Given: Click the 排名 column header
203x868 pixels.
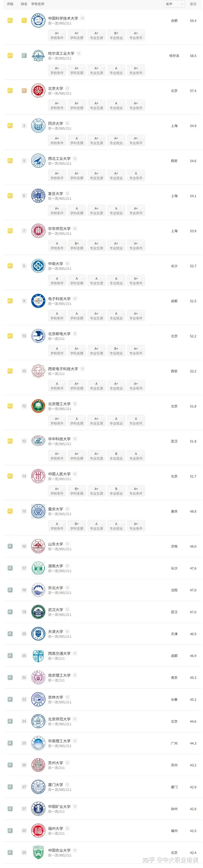Looking at the screenshot, I should [x=24, y=4].
